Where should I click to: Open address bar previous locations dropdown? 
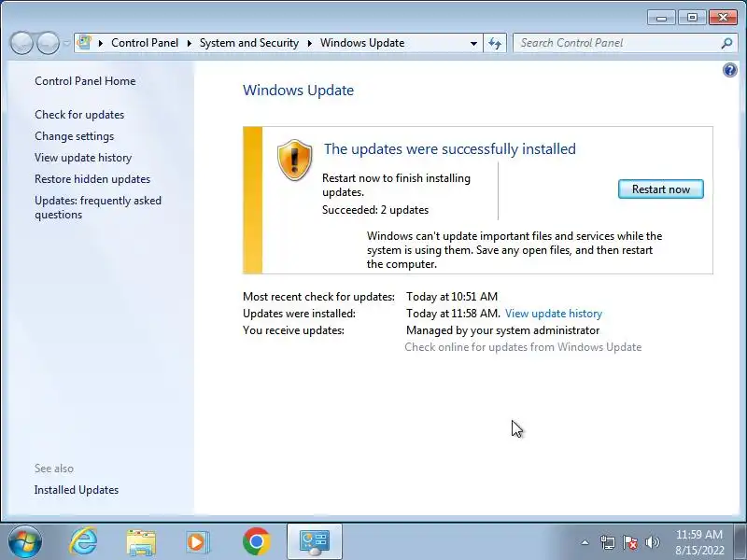pyautogui.click(x=473, y=43)
